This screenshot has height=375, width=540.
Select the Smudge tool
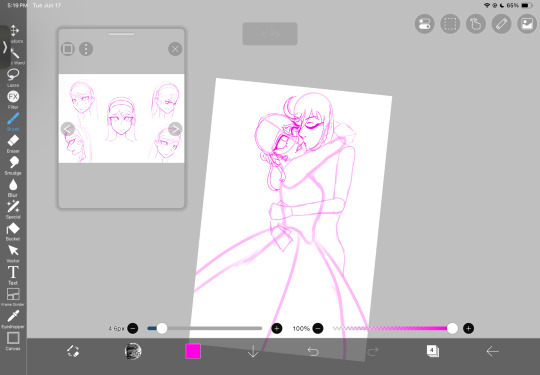[x=13, y=165]
